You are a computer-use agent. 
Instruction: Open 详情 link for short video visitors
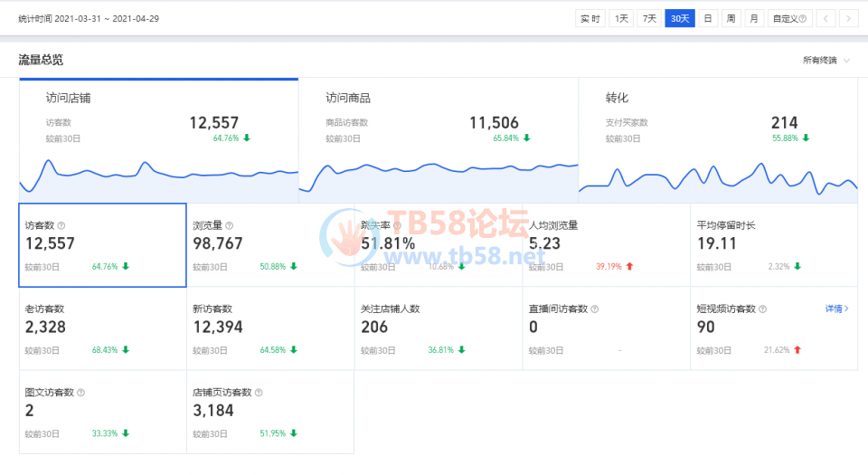[837, 309]
